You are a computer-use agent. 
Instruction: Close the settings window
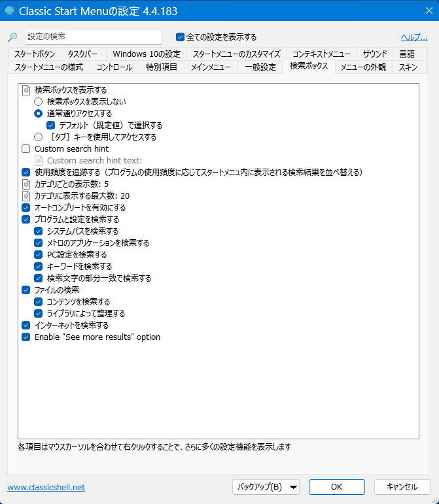point(429,10)
